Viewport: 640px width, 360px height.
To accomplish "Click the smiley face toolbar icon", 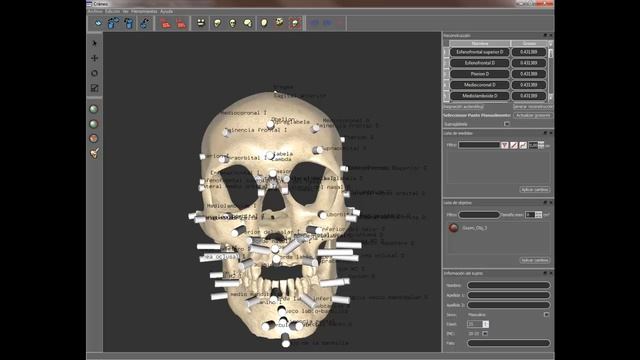I will coord(200,23).
